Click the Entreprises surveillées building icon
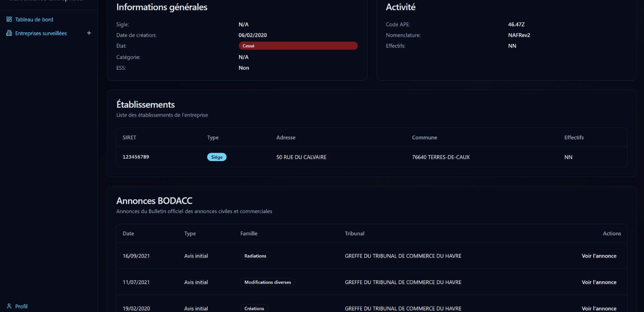 coord(9,33)
